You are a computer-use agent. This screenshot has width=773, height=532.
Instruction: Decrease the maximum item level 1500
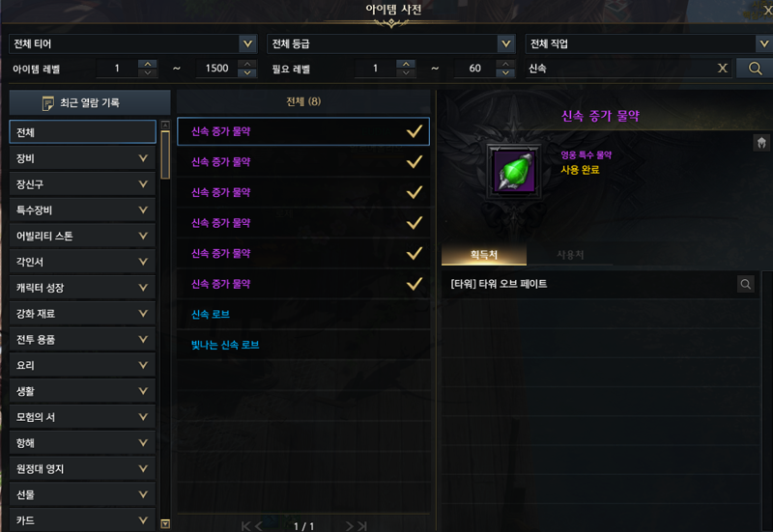click(247, 73)
